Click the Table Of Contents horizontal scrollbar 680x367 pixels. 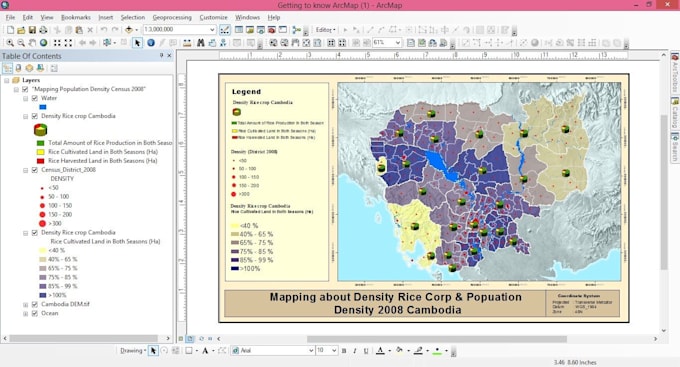point(84,338)
